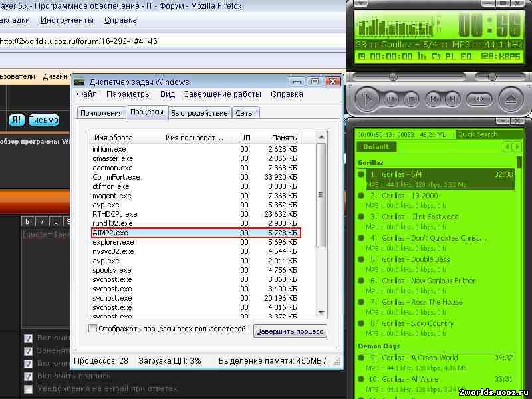Open the Файл menu in Task Manager
Viewport: 532px width, 399px height.
87,94
